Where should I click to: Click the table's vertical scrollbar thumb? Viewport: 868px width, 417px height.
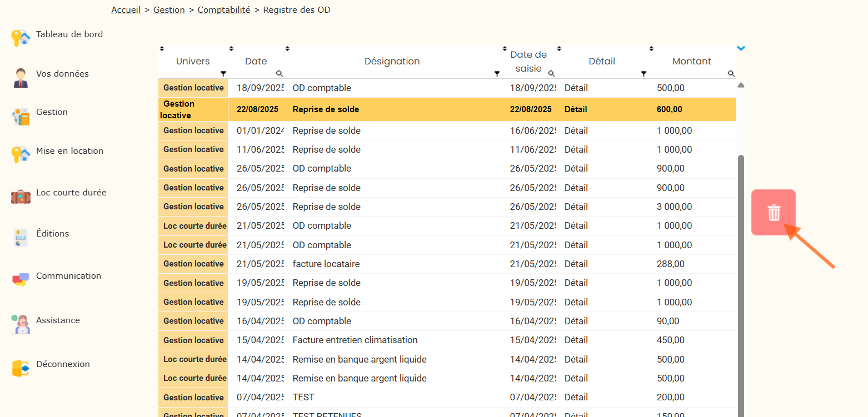(x=740, y=278)
